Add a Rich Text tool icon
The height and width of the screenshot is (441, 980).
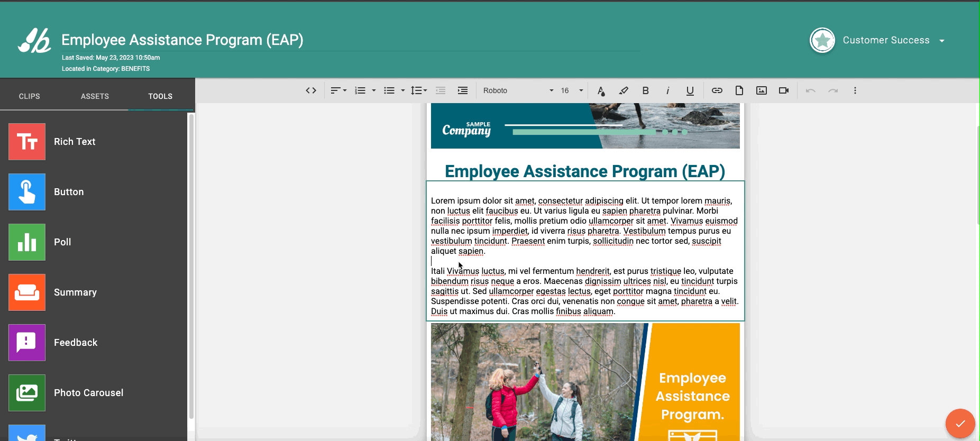coord(27,142)
